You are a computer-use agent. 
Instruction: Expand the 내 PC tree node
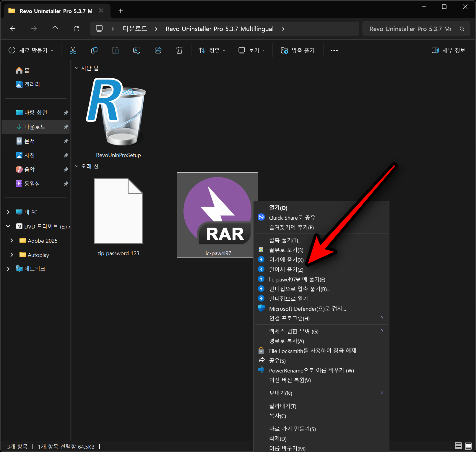tap(8, 212)
